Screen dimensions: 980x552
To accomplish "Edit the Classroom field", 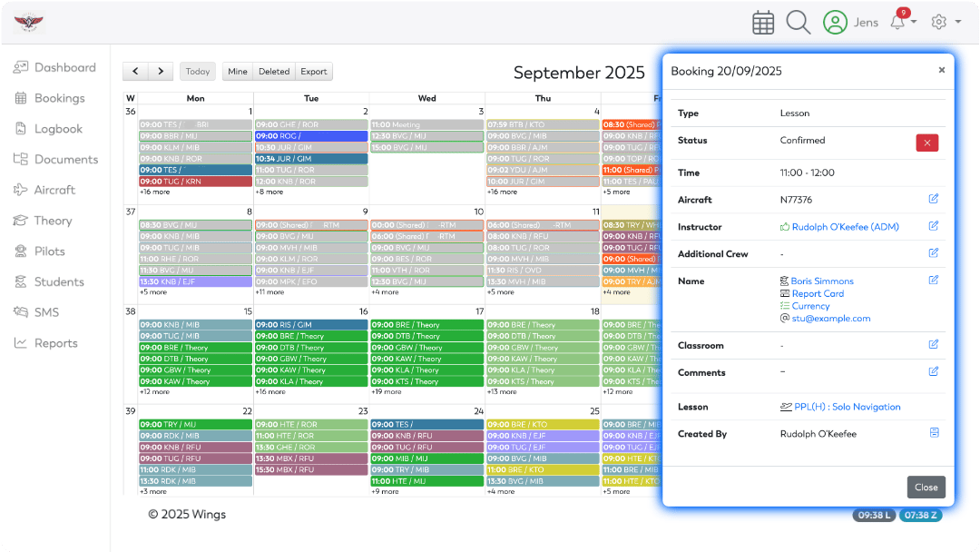I will (934, 344).
